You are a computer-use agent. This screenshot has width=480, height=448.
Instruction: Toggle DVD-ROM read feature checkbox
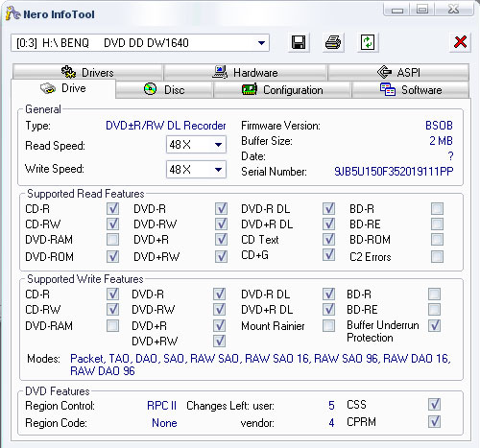pyautogui.click(x=112, y=256)
